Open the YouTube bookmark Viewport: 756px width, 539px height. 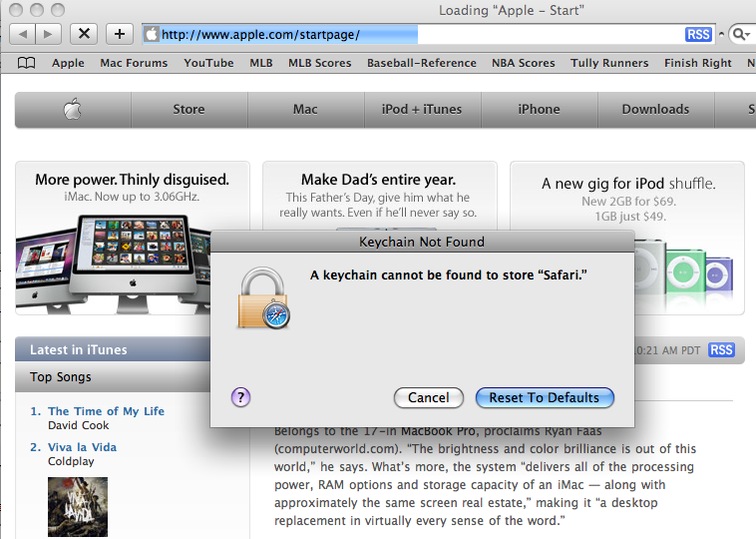[x=208, y=63]
